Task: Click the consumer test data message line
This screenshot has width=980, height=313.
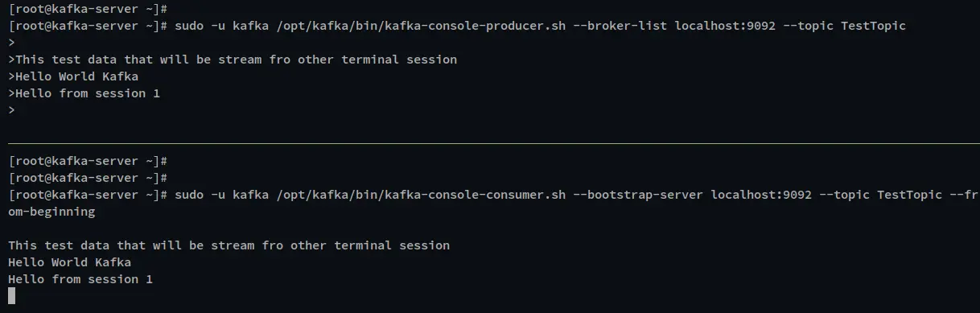Action: (229, 245)
